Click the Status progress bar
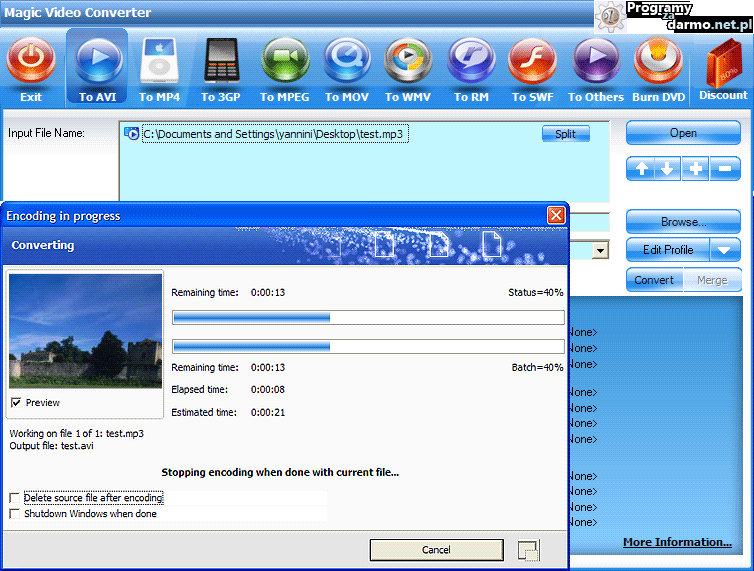754x571 pixels. [368, 317]
